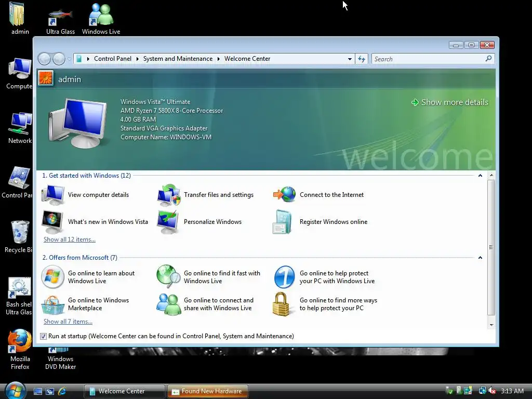
Task: Open the Start menu orb
Action: tap(15, 391)
